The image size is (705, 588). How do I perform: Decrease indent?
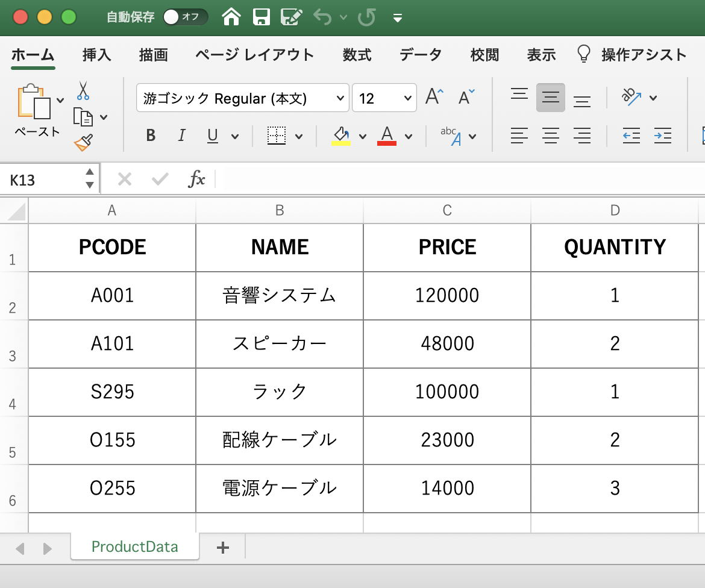click(631, 136)
